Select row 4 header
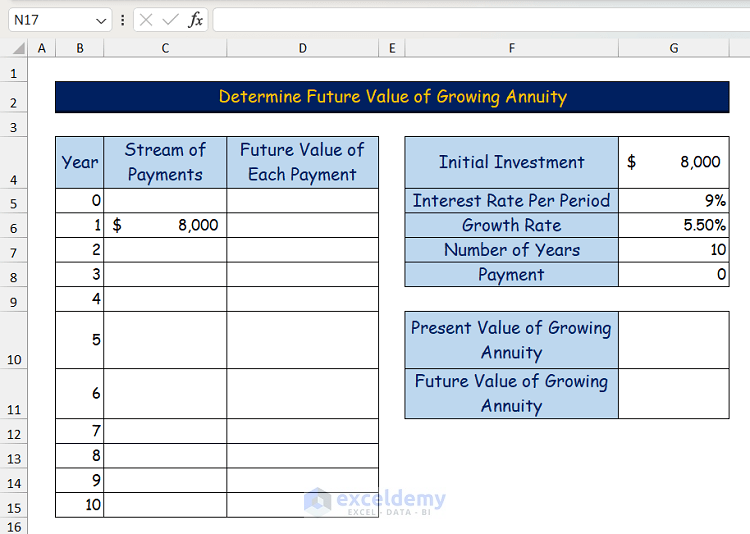750x534 pixels. [x=13, y=163]
